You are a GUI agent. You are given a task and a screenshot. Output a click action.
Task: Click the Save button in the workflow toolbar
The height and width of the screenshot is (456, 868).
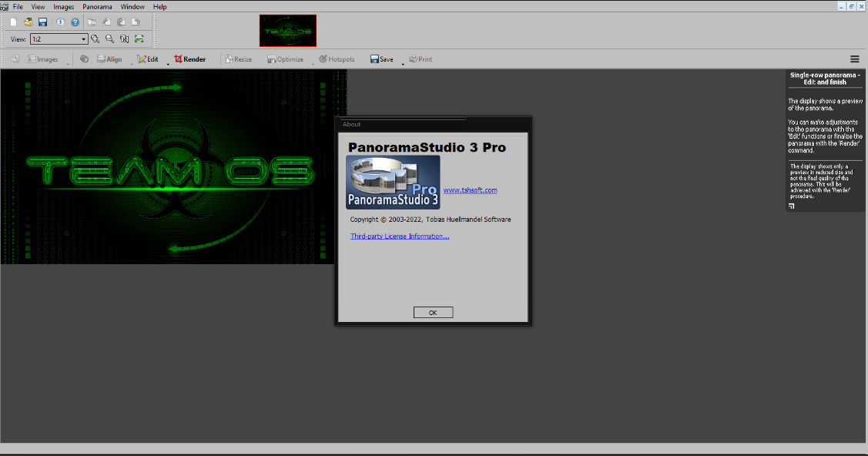382,59
